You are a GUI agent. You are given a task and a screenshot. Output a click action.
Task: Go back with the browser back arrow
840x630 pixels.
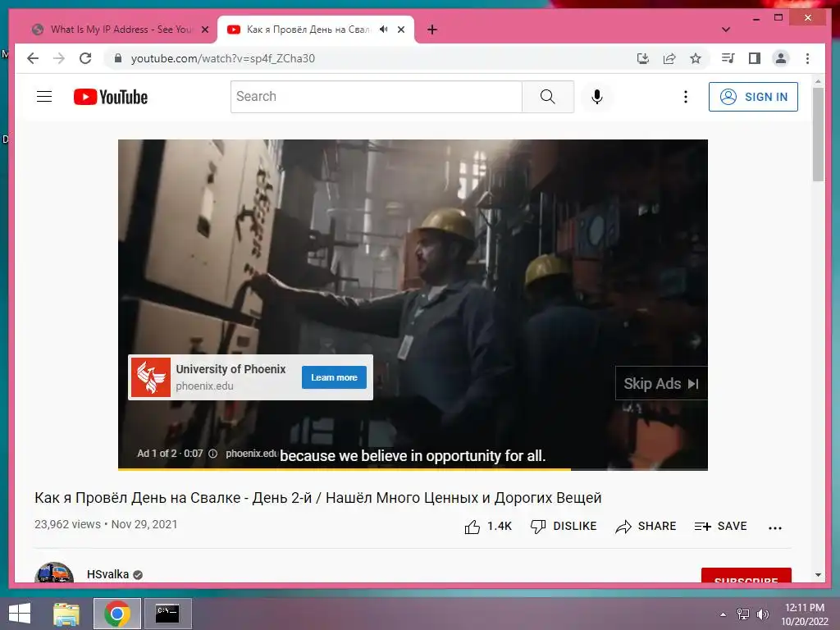(x=33, y=58)
